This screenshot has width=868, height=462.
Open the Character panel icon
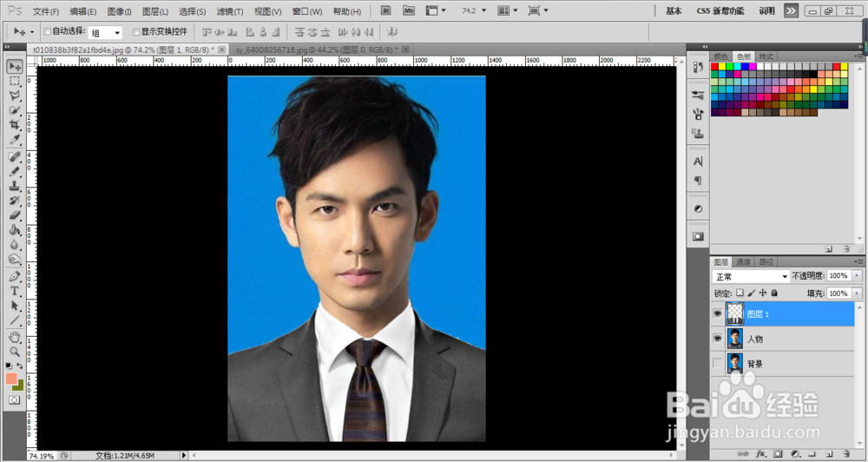(x=698, y=162)
